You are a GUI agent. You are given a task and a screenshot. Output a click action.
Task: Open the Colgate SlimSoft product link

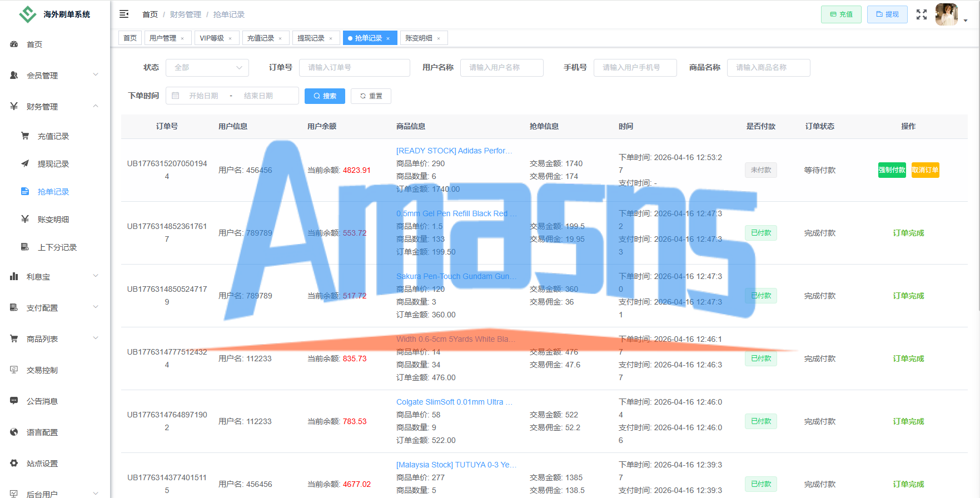(454, 402)
